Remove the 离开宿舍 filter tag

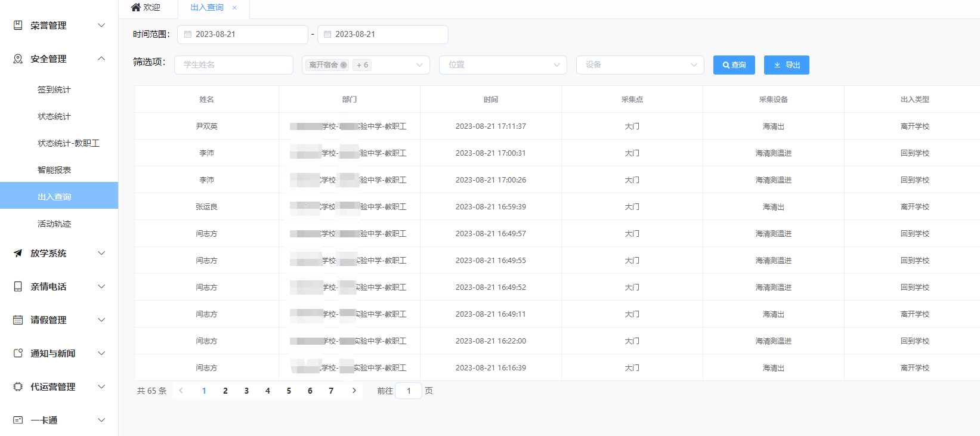pyautogui.click(x=344, y=65)
